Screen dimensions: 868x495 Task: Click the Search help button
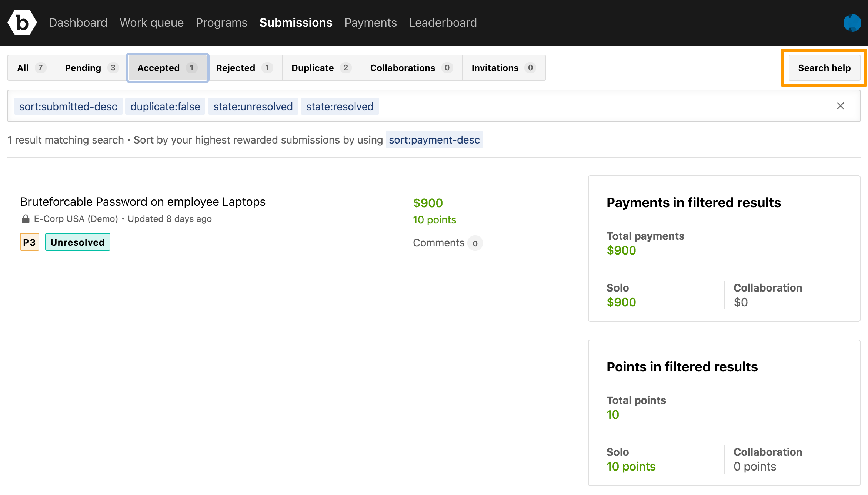point(824,68)
